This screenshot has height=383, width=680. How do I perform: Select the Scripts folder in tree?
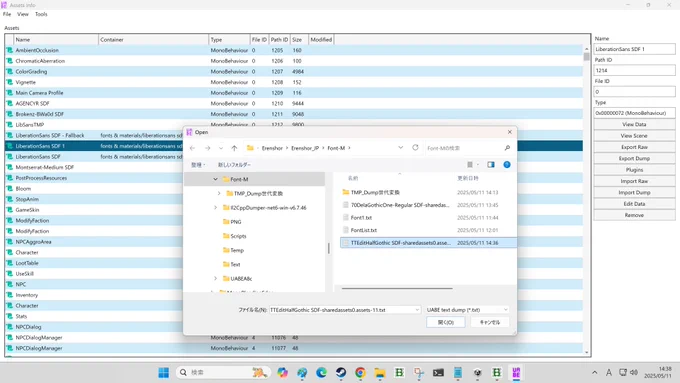235,236
